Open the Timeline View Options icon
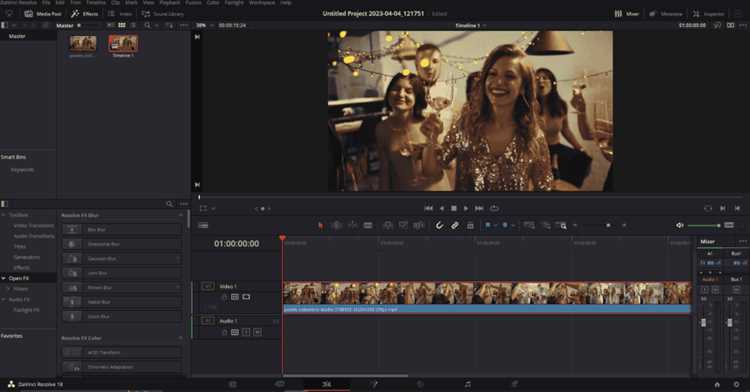Viewport: 750px width, 392px height. click(203, 225)
